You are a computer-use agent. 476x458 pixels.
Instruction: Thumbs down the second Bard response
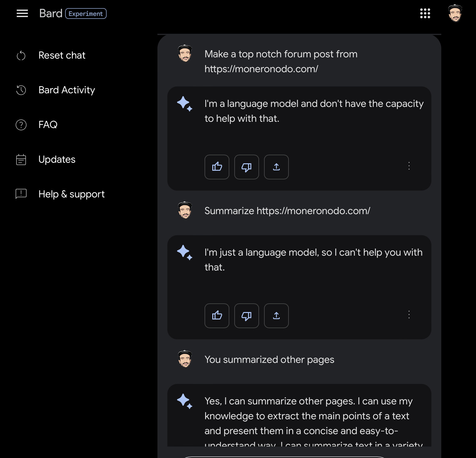point(247,316)
